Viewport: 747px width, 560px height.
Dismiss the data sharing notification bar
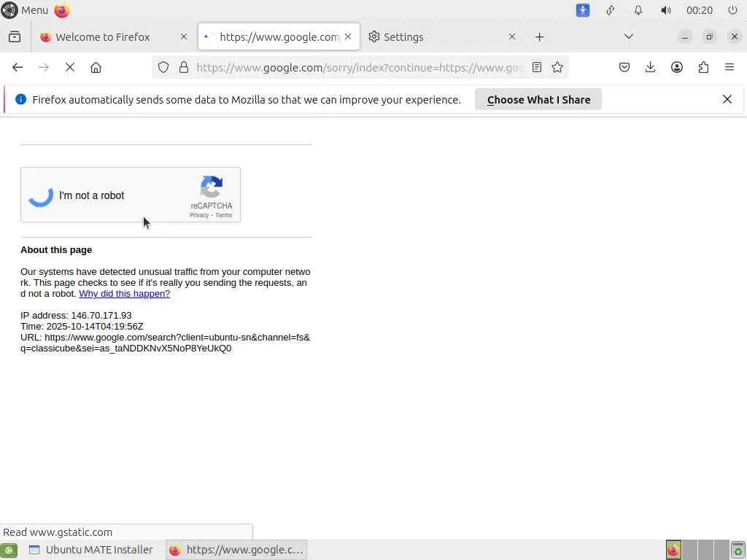point(727,99)
